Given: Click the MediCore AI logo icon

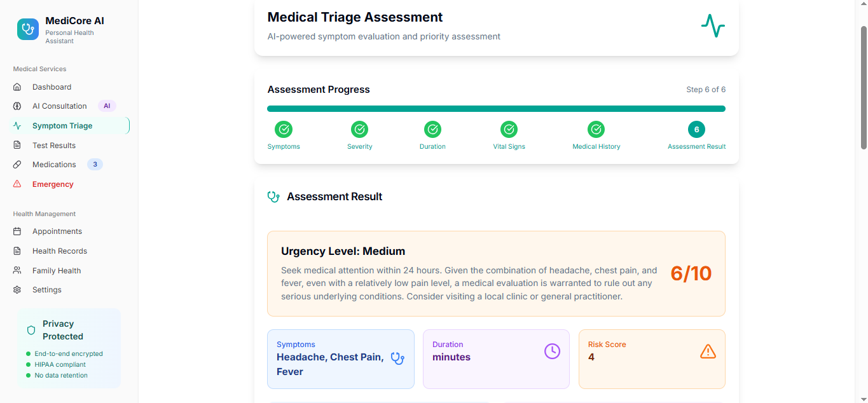Looking at the screenshot, I should (x=27, y=29).
